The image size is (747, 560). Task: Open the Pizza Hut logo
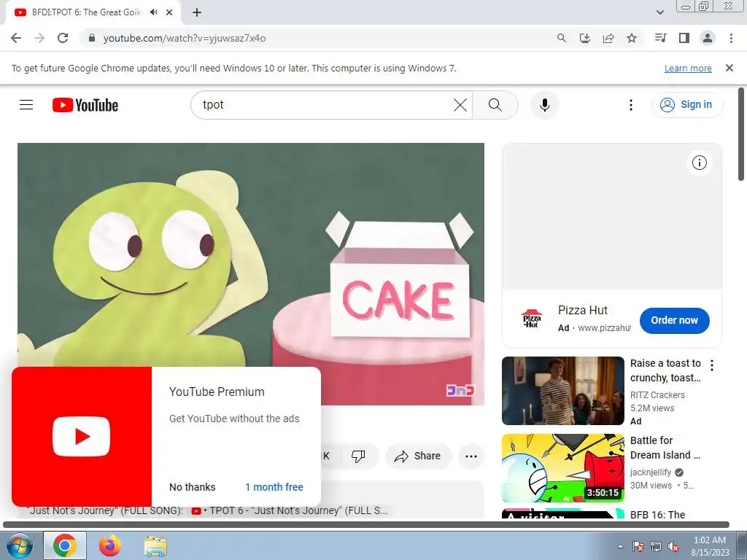coord(531,319)
